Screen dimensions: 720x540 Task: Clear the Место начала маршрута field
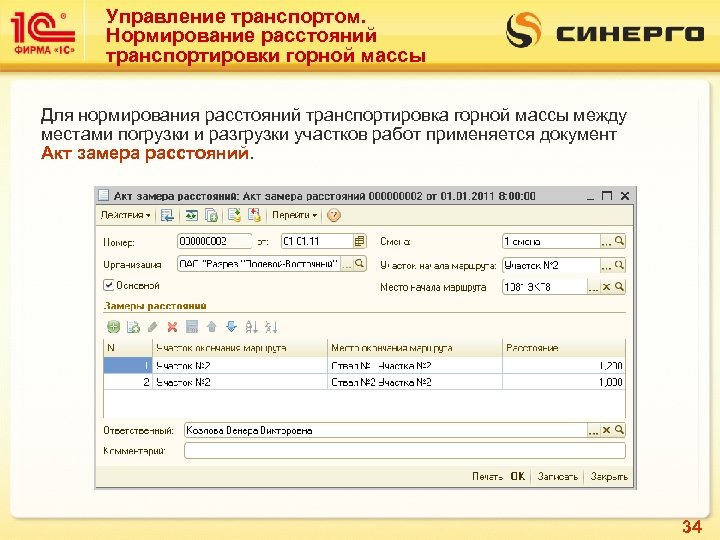(x=606, y=287)
